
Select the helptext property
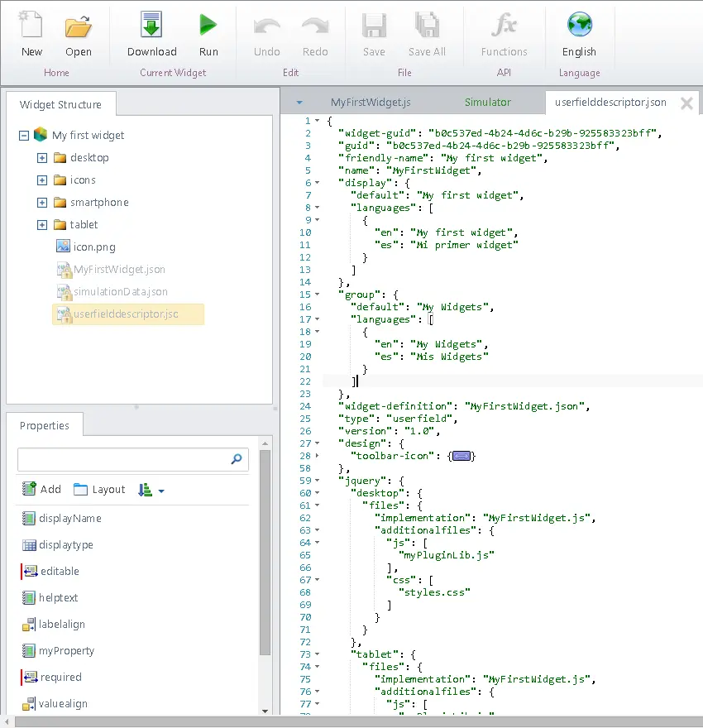click(50, 597)
